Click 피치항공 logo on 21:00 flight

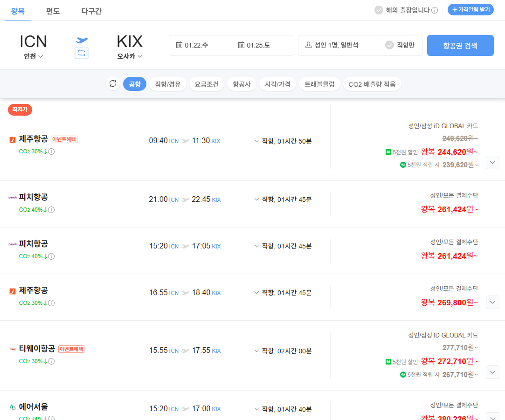(x=13, y=198)
